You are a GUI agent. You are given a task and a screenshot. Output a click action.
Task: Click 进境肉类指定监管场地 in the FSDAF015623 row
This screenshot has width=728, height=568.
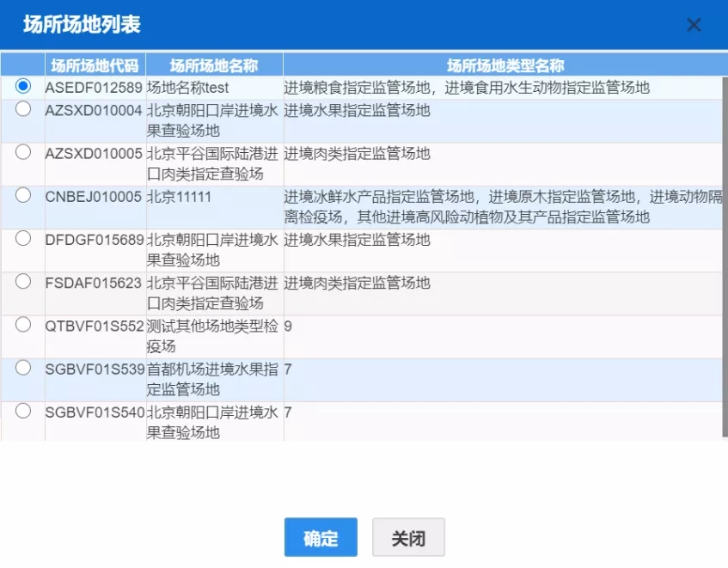coord(357,283)
